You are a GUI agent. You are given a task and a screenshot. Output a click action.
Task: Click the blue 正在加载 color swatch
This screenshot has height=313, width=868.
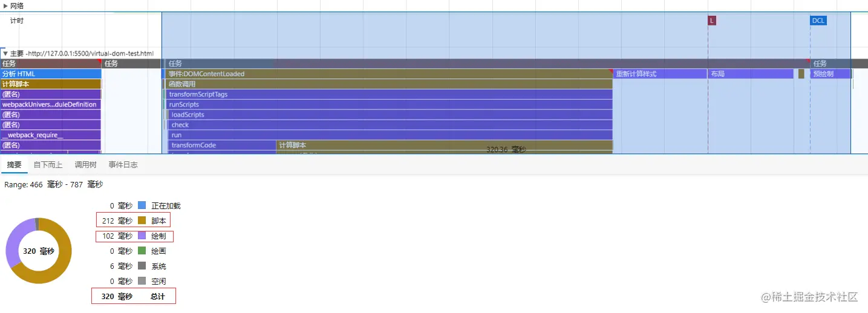(142, 205)
